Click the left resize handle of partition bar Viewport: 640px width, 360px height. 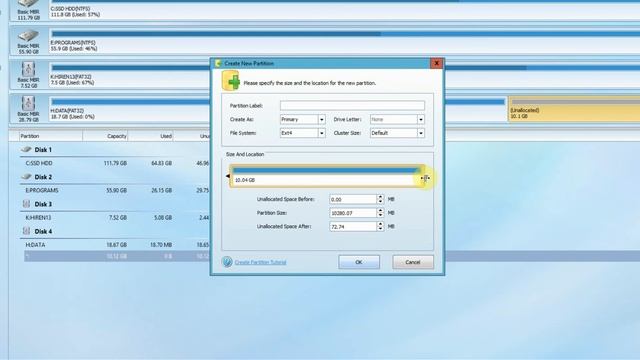click(x=228, y=176)
